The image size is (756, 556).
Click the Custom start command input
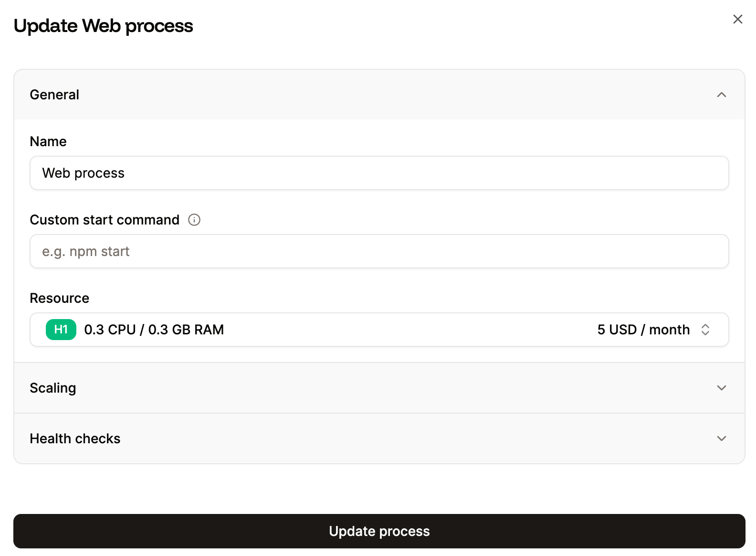click(378, 251)
